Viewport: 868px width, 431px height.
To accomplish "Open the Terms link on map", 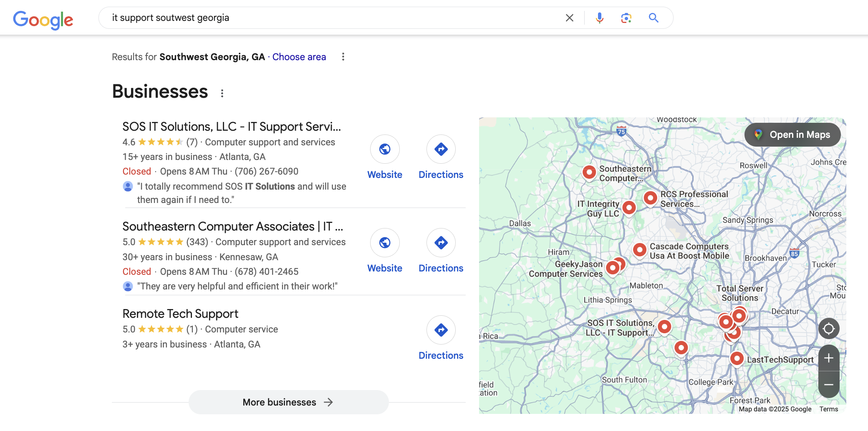I will pos(828,409).
